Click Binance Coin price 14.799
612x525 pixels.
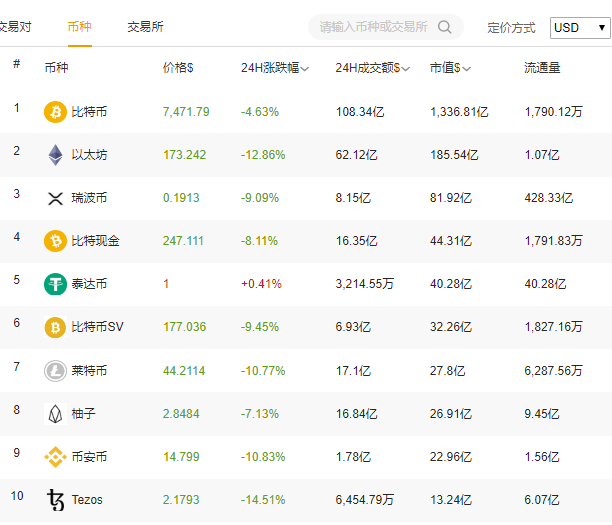[181, 457]
